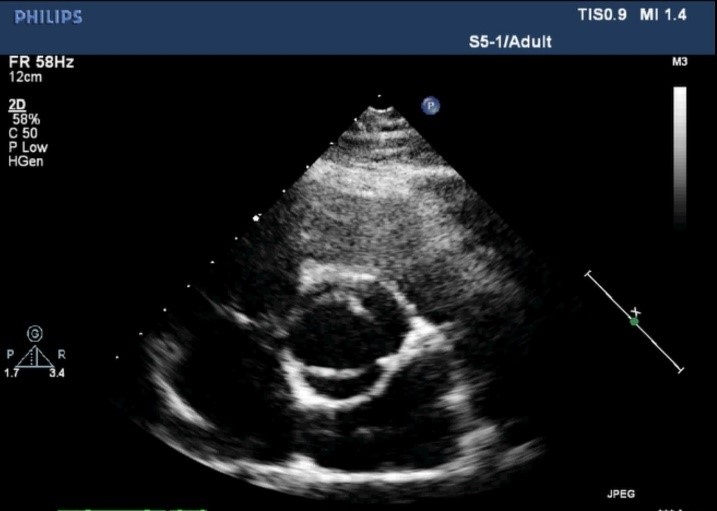Click the triangular P/R penetration-resolution icon

pos(35,355)
